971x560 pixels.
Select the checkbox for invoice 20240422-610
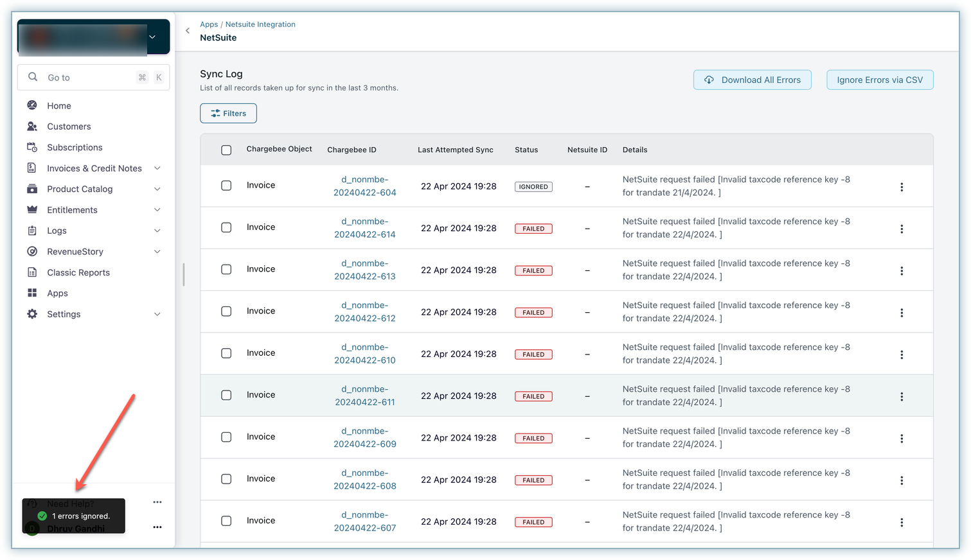(226, 353)
